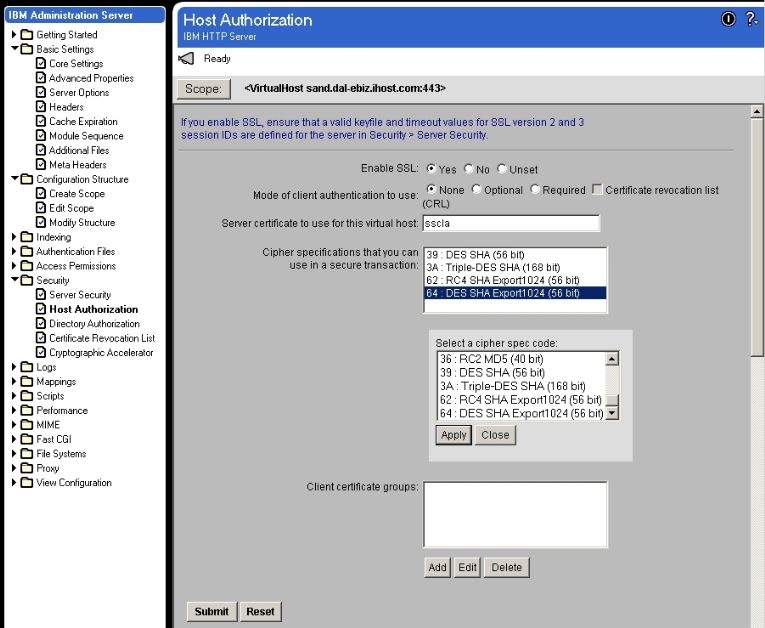Edit client certificate group
The image size is (765, 628).
click(x=467, y=567)
